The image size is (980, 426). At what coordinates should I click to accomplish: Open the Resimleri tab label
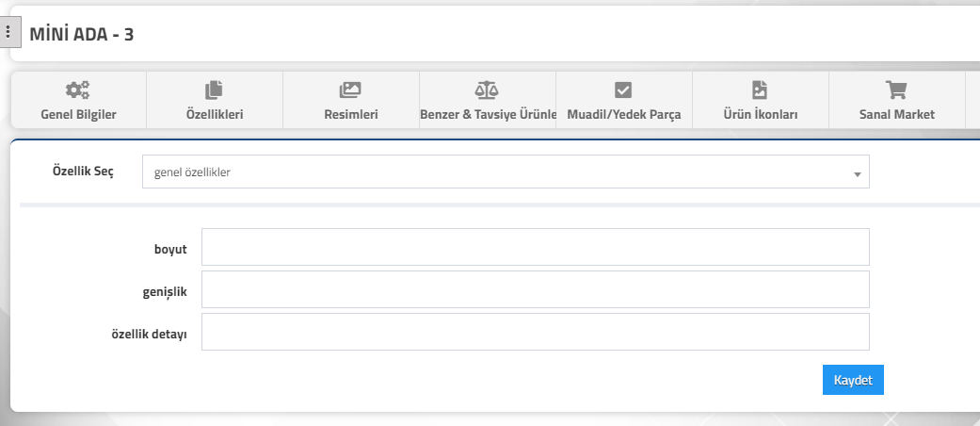pyautogui.click(x=350, y=114)
